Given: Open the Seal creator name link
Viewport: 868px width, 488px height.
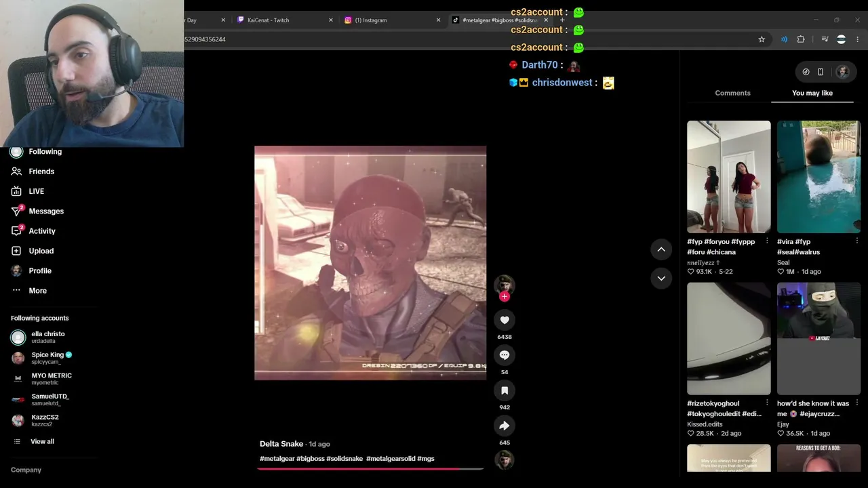Looking at the screenshot, I should coord(783,262).
